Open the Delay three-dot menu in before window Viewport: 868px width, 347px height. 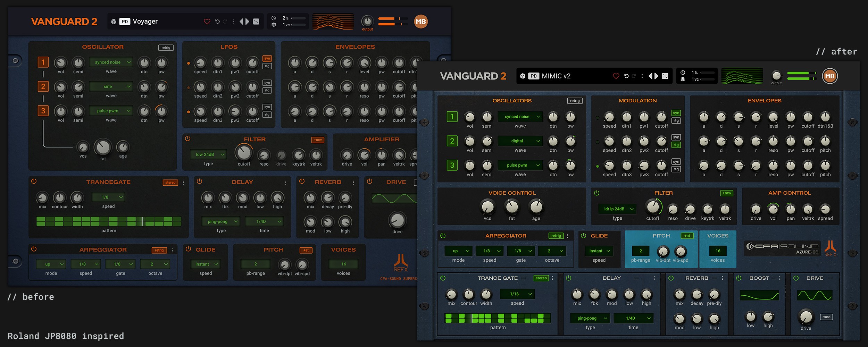(286, 183)
